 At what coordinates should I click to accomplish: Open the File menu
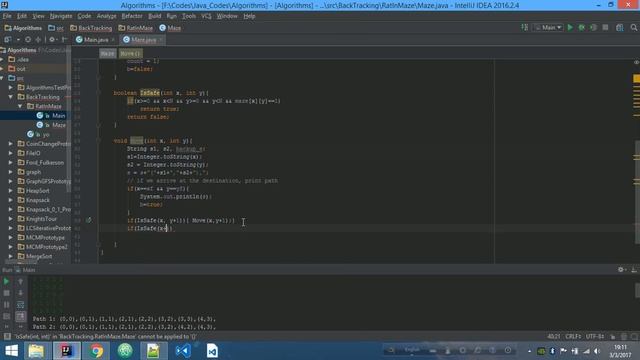(7, 16)
